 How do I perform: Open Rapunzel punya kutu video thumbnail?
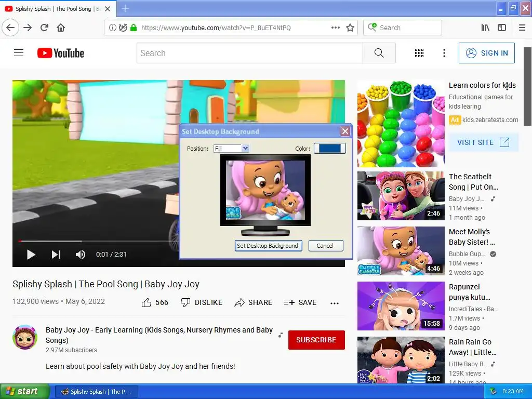pyautogui.click(x=401, y=305)
